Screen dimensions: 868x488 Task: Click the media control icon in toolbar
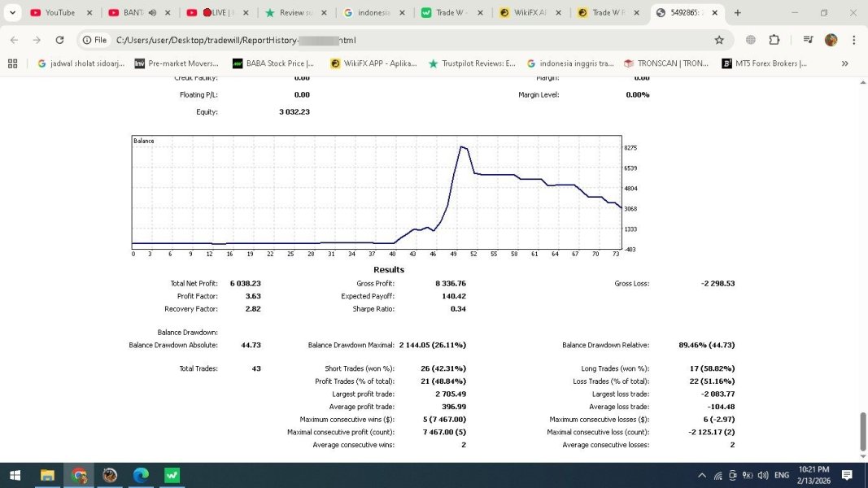pyautogui.click(x=808, y=40)
